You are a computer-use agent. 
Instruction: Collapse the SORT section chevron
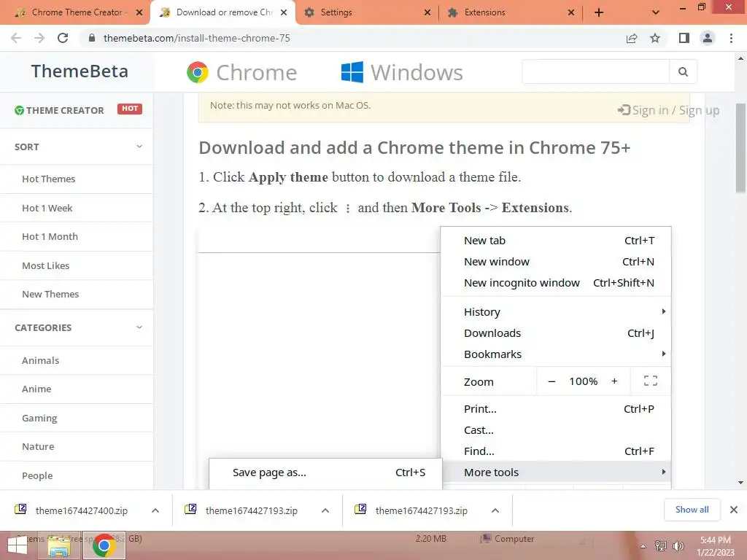139,146
